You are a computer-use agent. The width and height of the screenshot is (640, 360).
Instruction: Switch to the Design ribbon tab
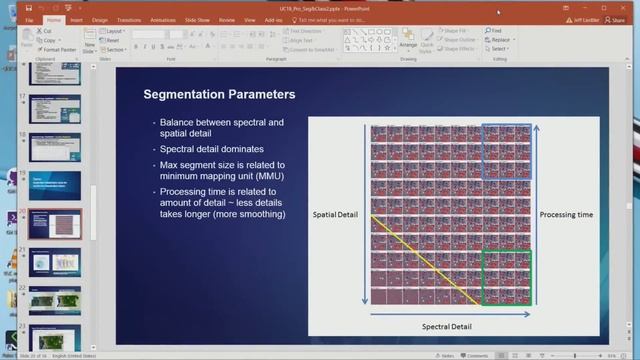click(100, 20)
